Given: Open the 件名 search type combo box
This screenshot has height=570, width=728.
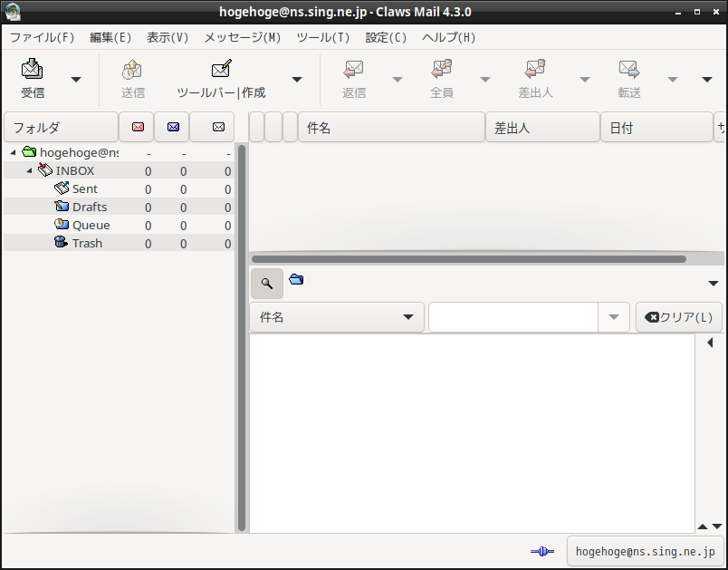Looking at the screenshot, I should (337, 317).
